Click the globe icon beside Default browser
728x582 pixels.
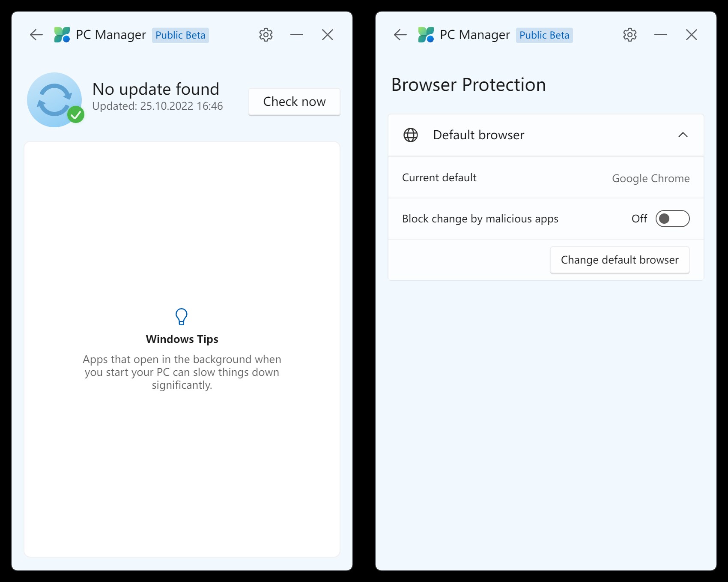(411, 135)
